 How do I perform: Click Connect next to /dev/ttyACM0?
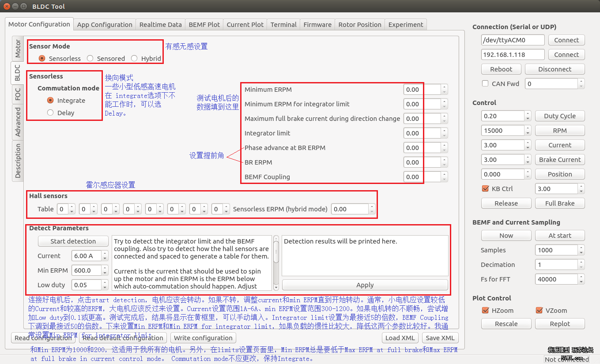566,40
